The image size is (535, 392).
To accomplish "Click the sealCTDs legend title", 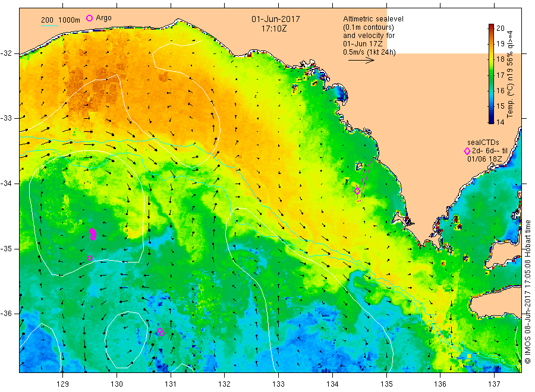I will click(483, 143).
